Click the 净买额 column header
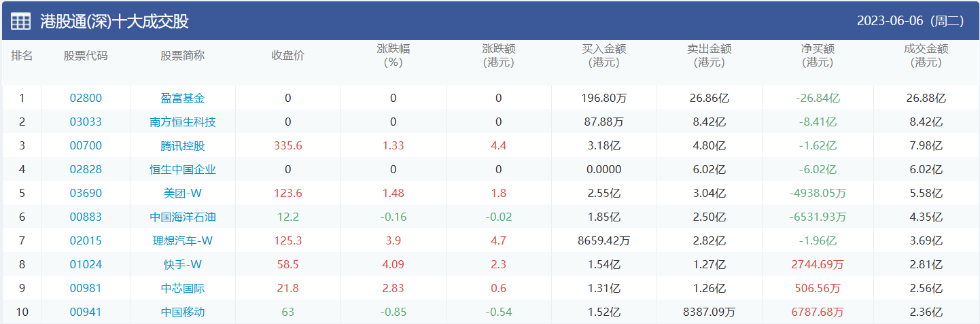Viewport: 980px width, 324px height. coord(818,55)
